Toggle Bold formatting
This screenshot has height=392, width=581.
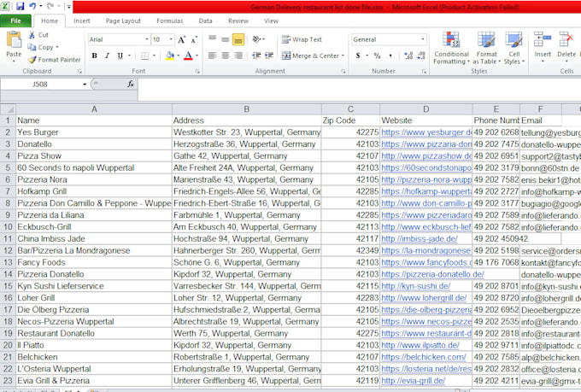click(95, 56)
